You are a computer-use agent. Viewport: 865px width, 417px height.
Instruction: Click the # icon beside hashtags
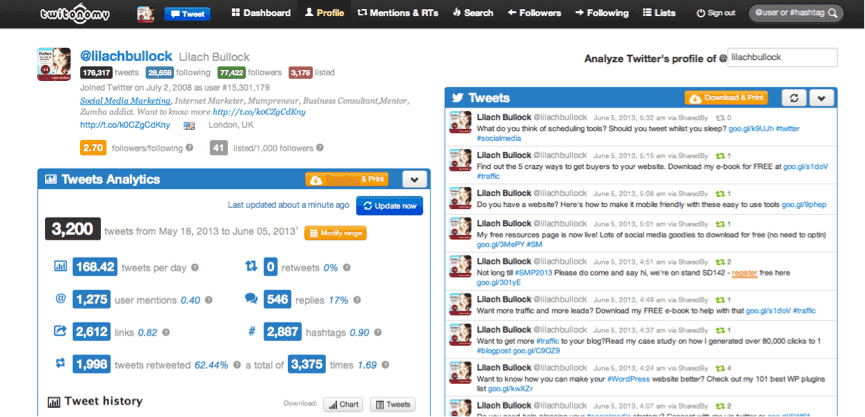coord(252,332)
